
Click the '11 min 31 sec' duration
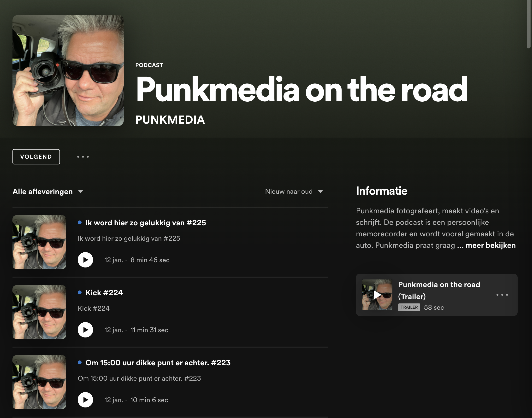(x=149, y=330)
